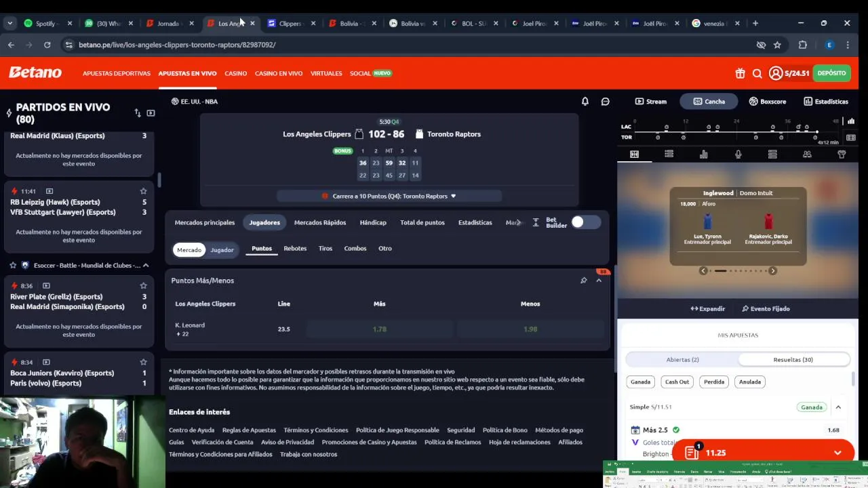Go to next venue info slide
This screenshot has width=868, height=488.
tap(772, 271)
